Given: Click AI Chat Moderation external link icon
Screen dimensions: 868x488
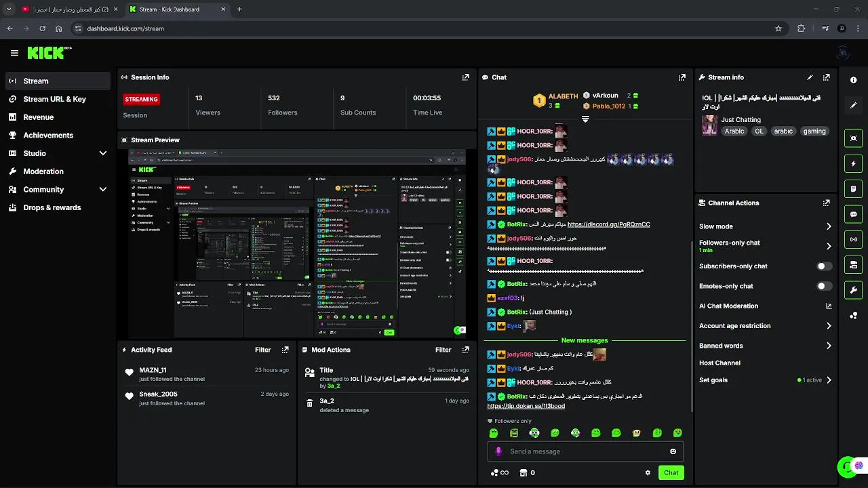Looking at the screenshot, I should coord(829,306).
